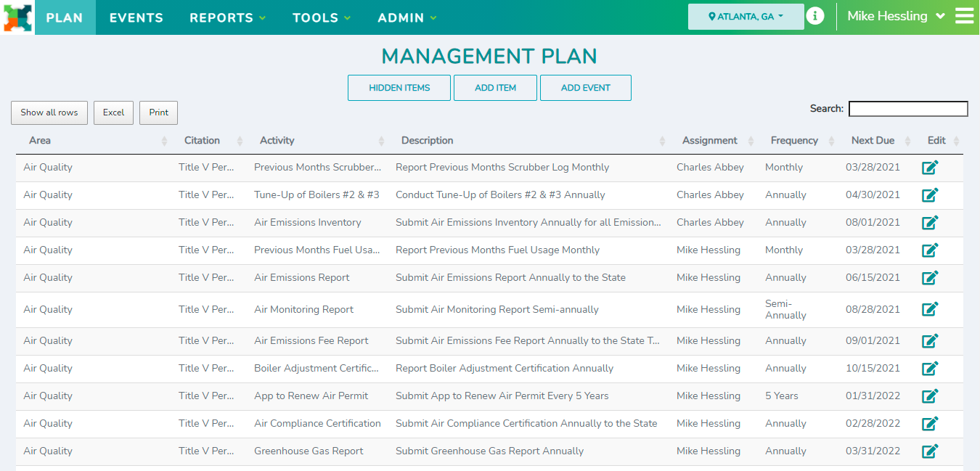Expand the Mike Hessling user menu
The width and height of the screenshot is (980, 471).
pyautogui.click(x=896, y=16)
